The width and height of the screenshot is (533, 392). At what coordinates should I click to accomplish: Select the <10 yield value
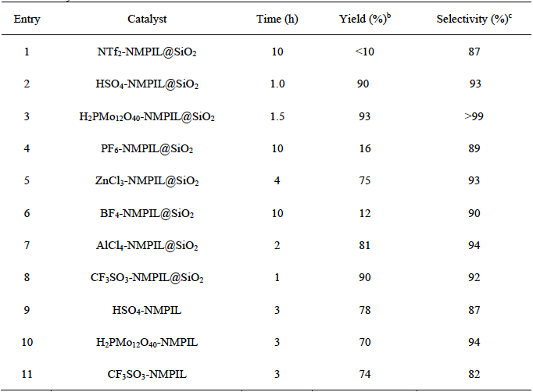tap(363, 51)
